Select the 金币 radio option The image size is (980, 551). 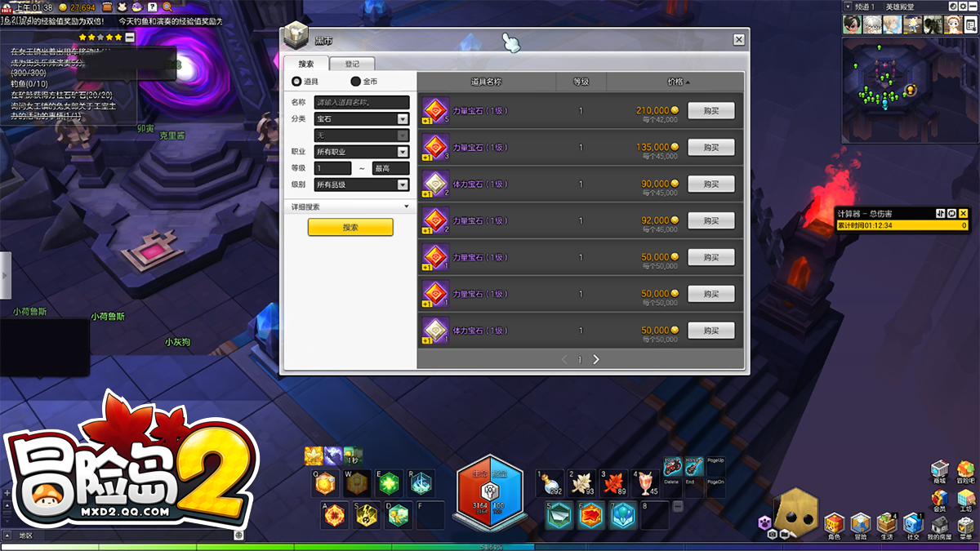coord(355,82)
